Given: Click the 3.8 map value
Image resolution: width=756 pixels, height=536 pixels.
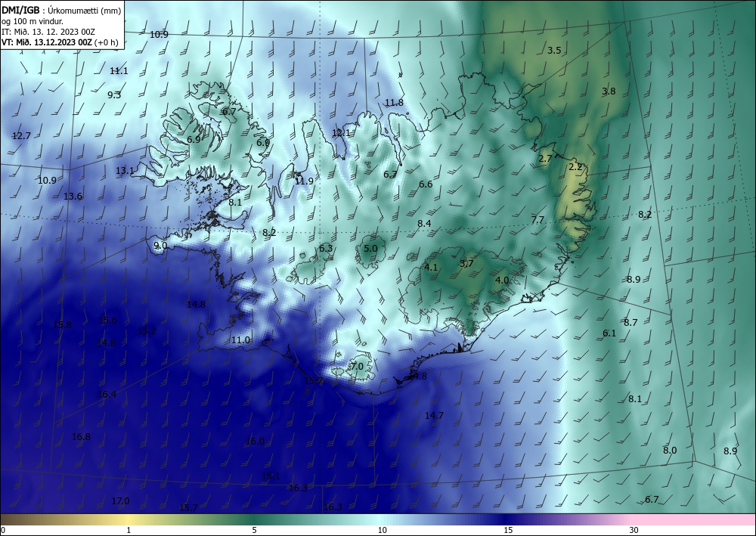Looking at the screenshot, I should [x=609, y=91].
